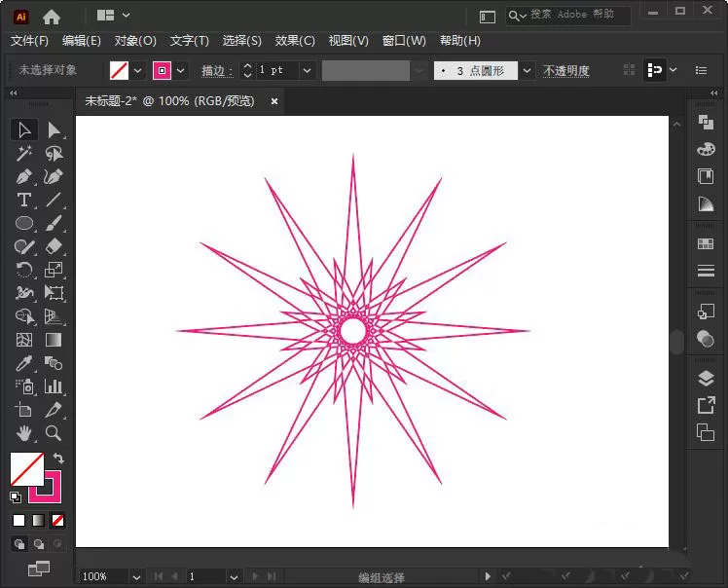Select the Column Graph tool

pyautogui.click(x=54, y=386)
